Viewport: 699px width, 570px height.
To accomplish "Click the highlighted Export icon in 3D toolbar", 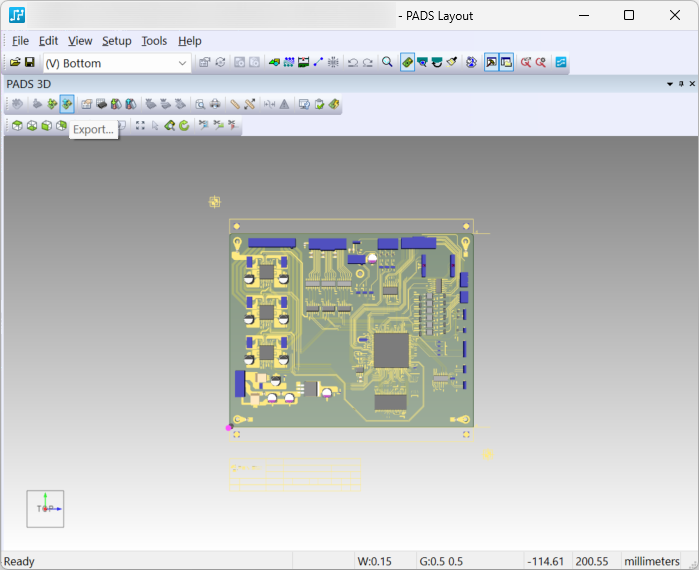I will pyautogui.click(x=67, y=104).
